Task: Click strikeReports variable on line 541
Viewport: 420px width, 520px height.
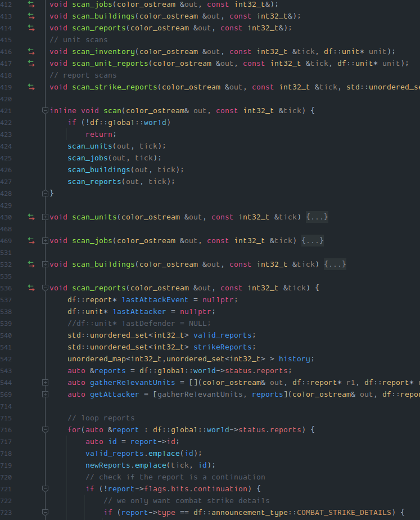Action: pos(222,347)
